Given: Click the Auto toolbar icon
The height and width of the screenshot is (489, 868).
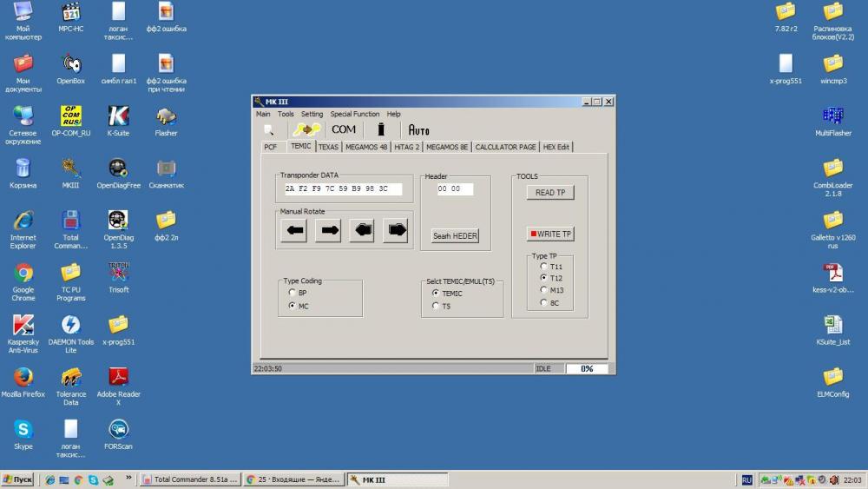Looking at the screenshot, I should pos(418,129).
